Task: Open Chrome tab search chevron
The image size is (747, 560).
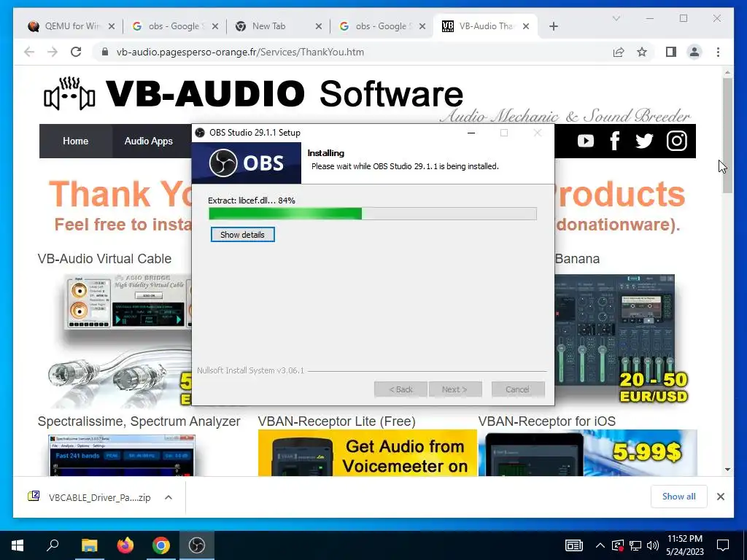Action: [x=616, y=18]
